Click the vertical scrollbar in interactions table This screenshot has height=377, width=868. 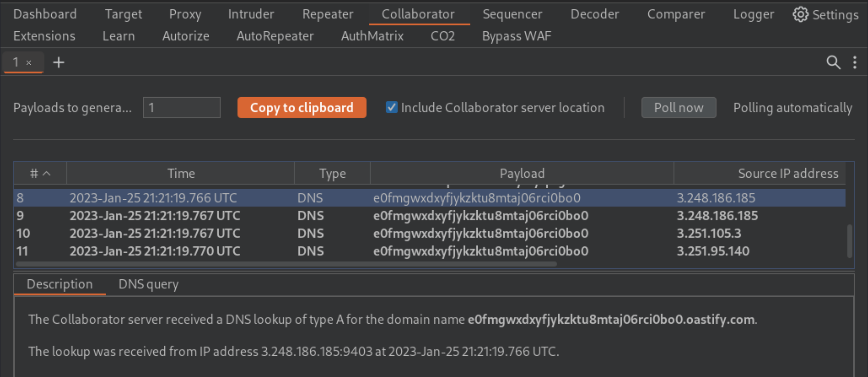[x=850, y=241]
